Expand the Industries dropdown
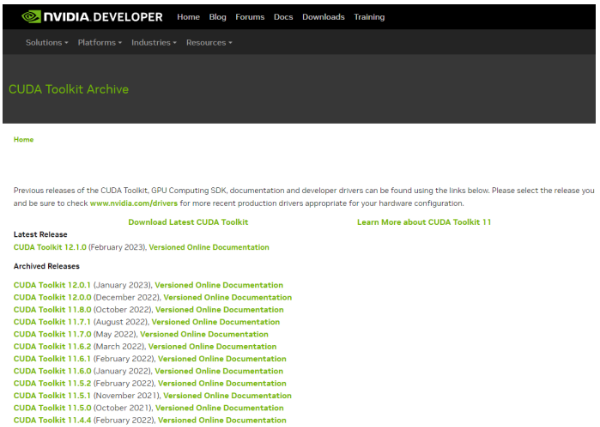This screenshot has height=427, width=600. [x=154, y=42]
